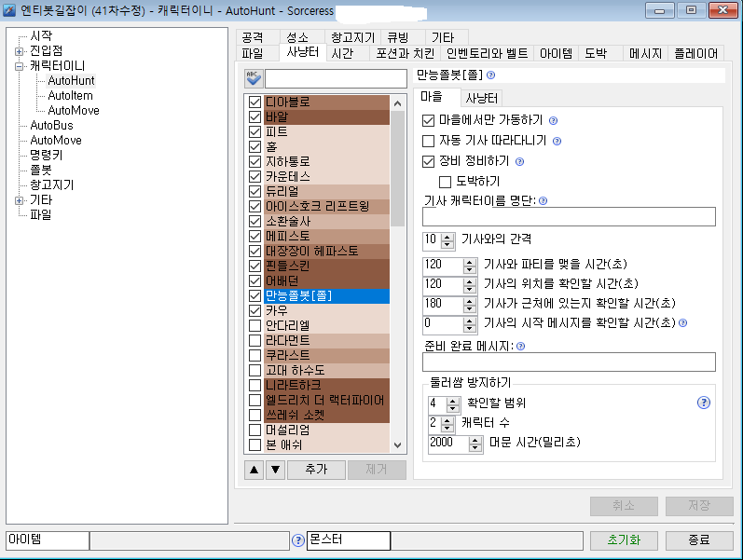Viewport: 743px width, 560px height.
Task: Click help icon beside 자동 기사 따라다니기
Action: point(557,142)
